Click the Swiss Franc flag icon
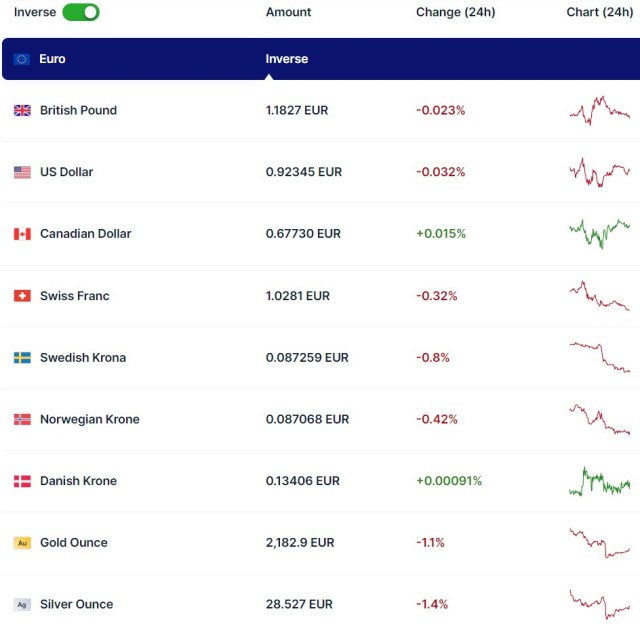Screen dimensions: 640x624 click(22, 296)
